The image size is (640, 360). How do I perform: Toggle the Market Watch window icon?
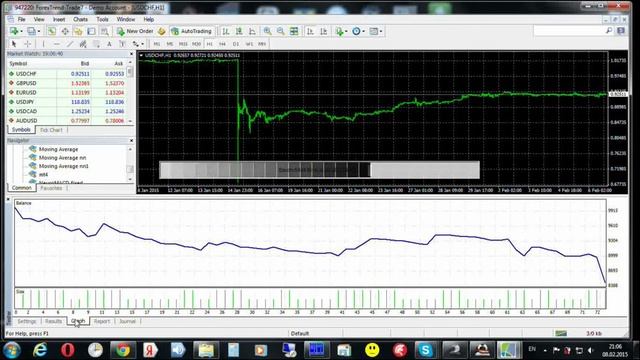click(x=51, y=31)
